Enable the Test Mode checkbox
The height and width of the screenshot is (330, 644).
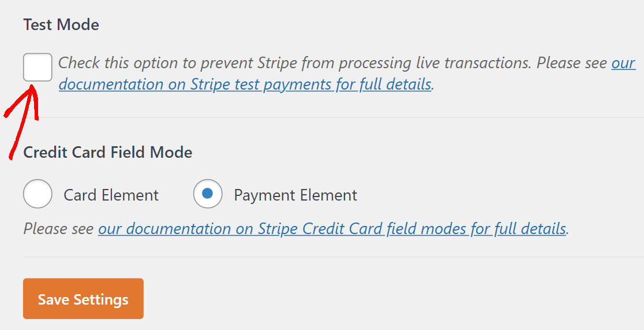tap(38, 67)
